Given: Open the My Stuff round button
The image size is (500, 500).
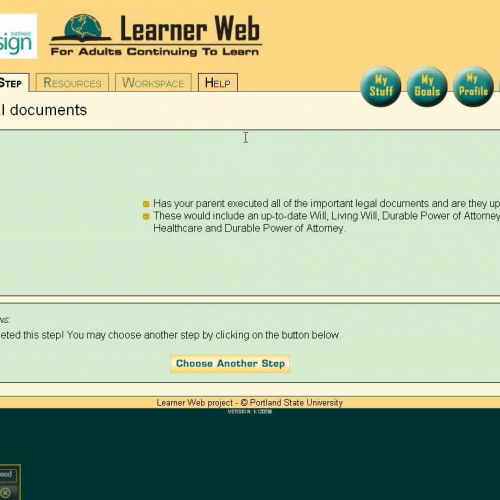Looking at the screenshot, I should pos(381,86).
